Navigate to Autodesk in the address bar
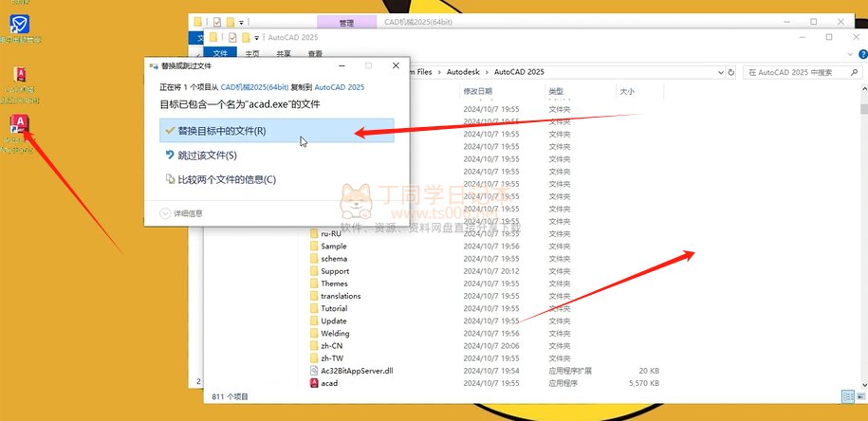The image size is (868, 421). 463,72
